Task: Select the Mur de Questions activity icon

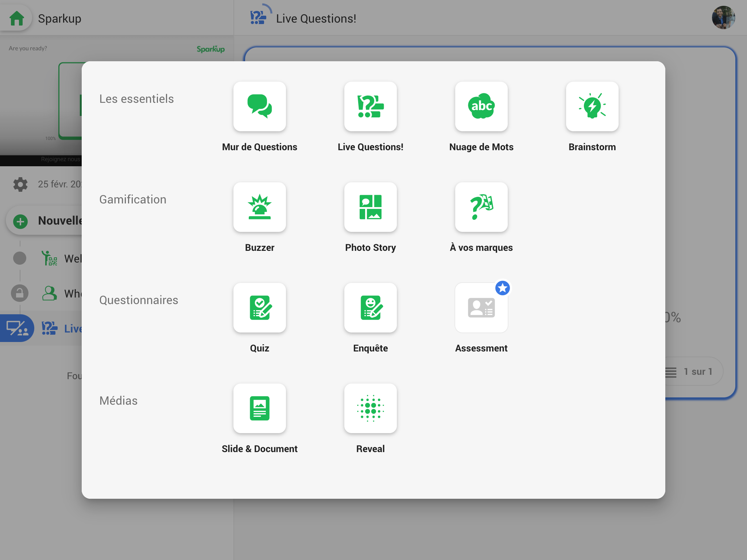Action: 259,106
